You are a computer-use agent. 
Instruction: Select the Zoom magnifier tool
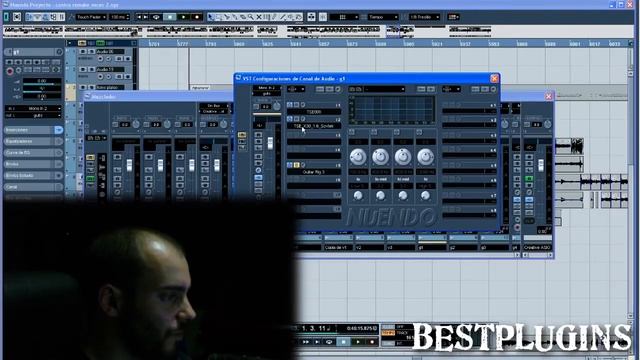tap(251, 17)
